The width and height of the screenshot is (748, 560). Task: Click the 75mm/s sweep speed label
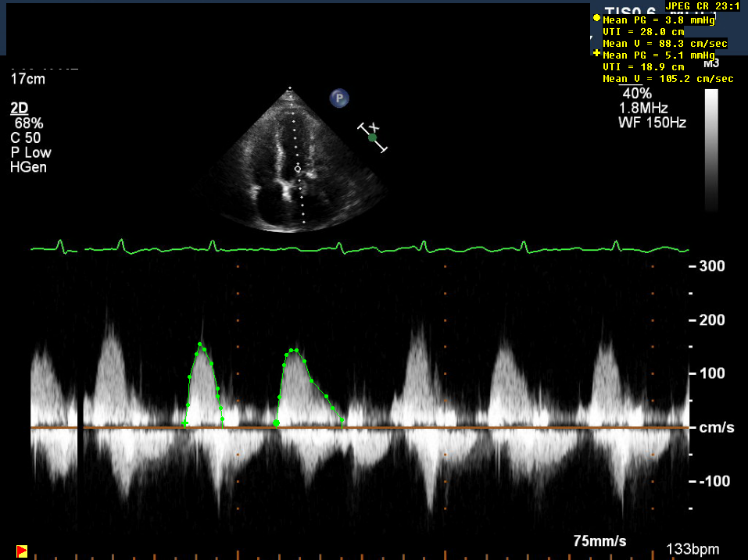click(599, 541)
